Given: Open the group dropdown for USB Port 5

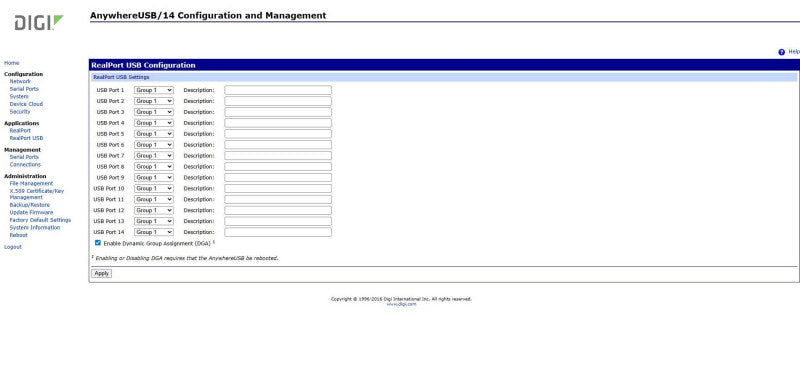Looking at the screenshot, I should (154, 134).
